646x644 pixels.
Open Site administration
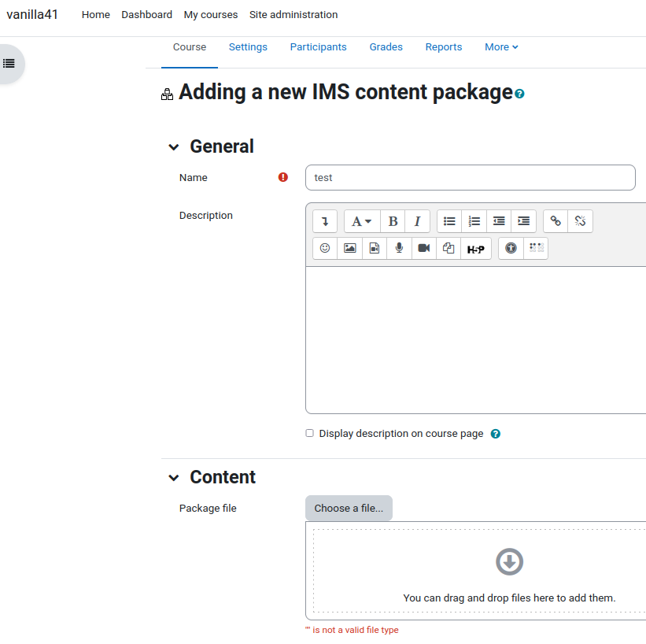pyautogui.click(x=293, y=15)
